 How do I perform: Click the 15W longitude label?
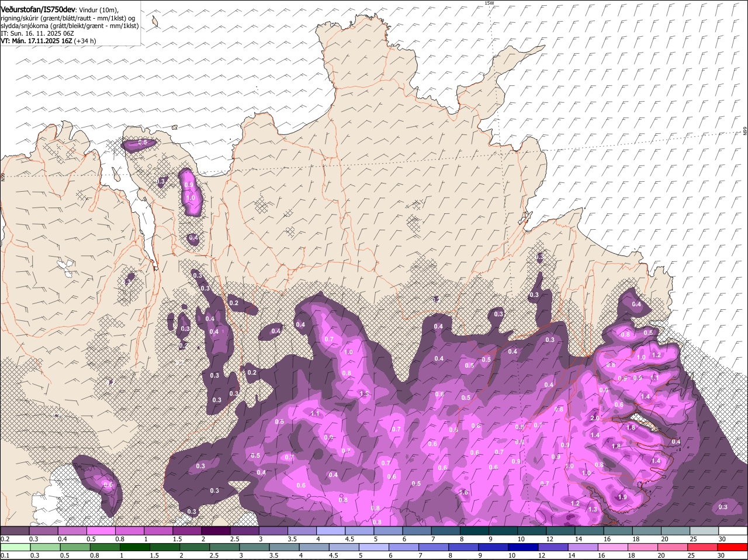[490, 3]
